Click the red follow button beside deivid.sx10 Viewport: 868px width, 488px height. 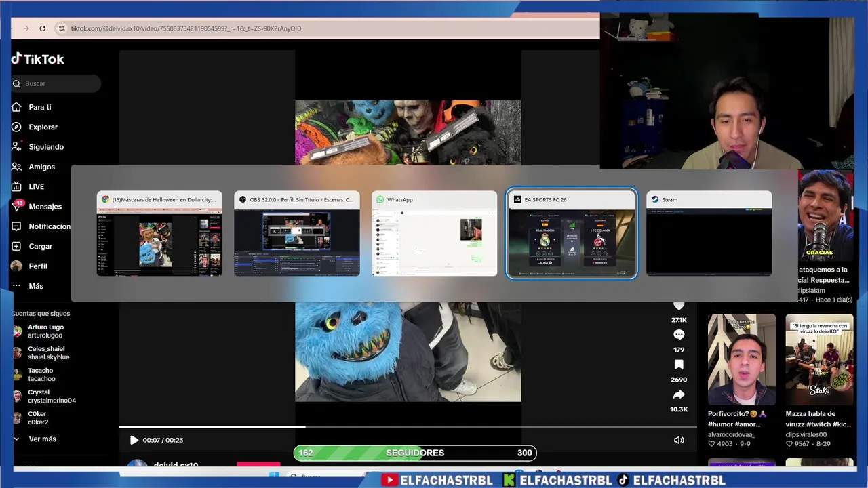258,465
